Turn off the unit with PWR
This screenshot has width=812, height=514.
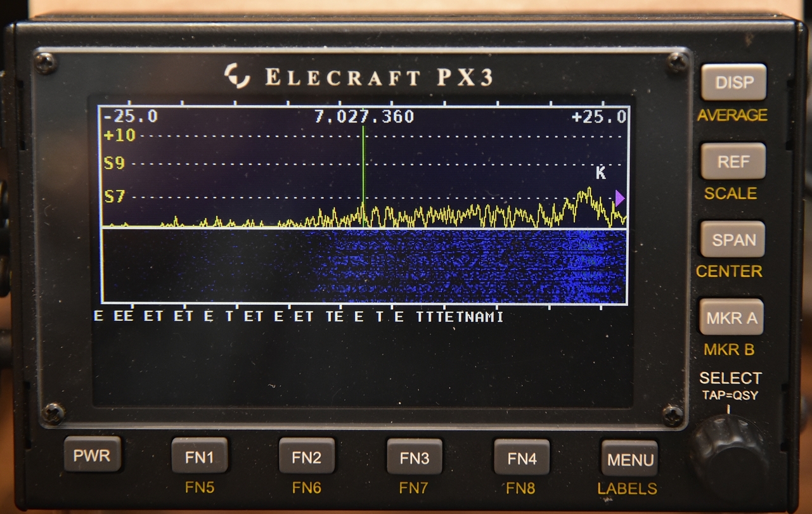(92, 454)
